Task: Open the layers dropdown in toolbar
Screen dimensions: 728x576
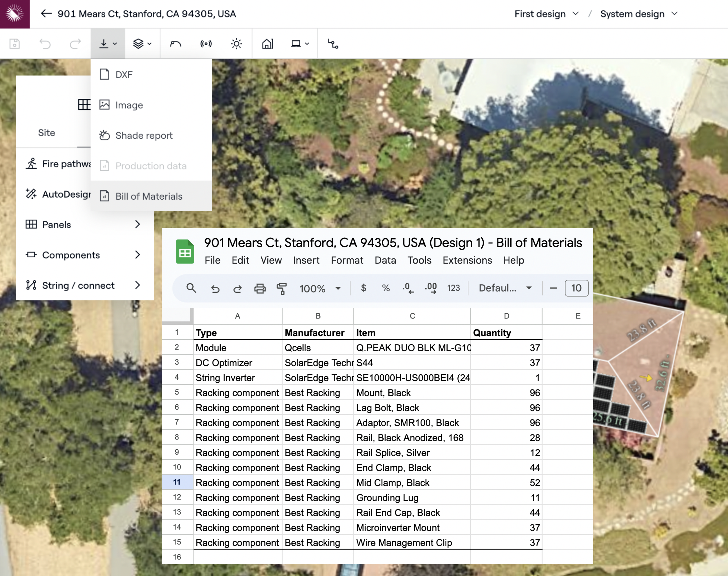Action: click(142, 44)
